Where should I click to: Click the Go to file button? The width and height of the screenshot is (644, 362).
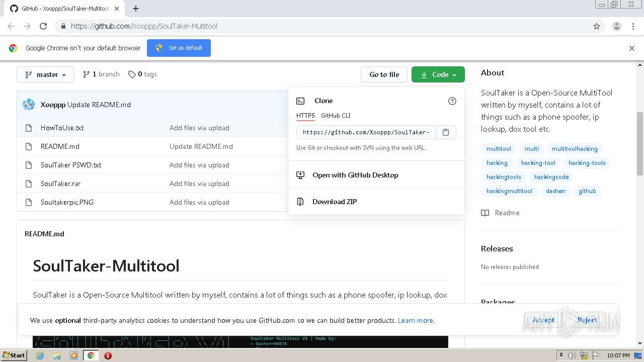point(384,74)
